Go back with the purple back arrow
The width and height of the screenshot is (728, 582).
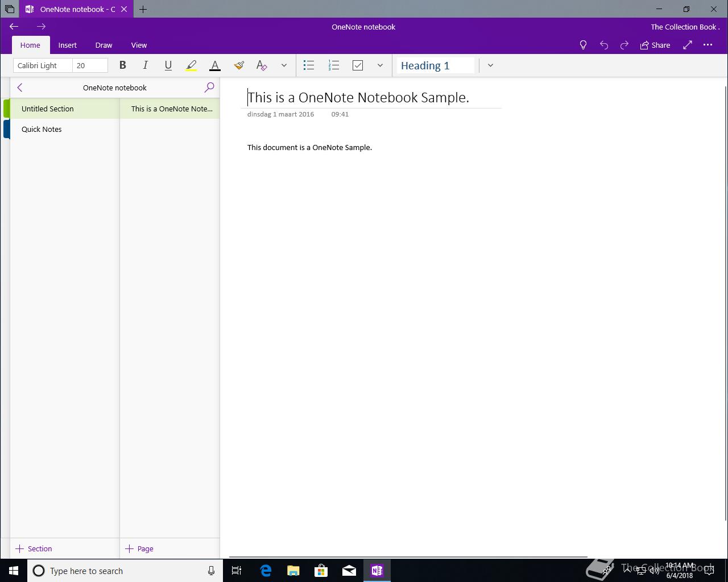(14, 26)
